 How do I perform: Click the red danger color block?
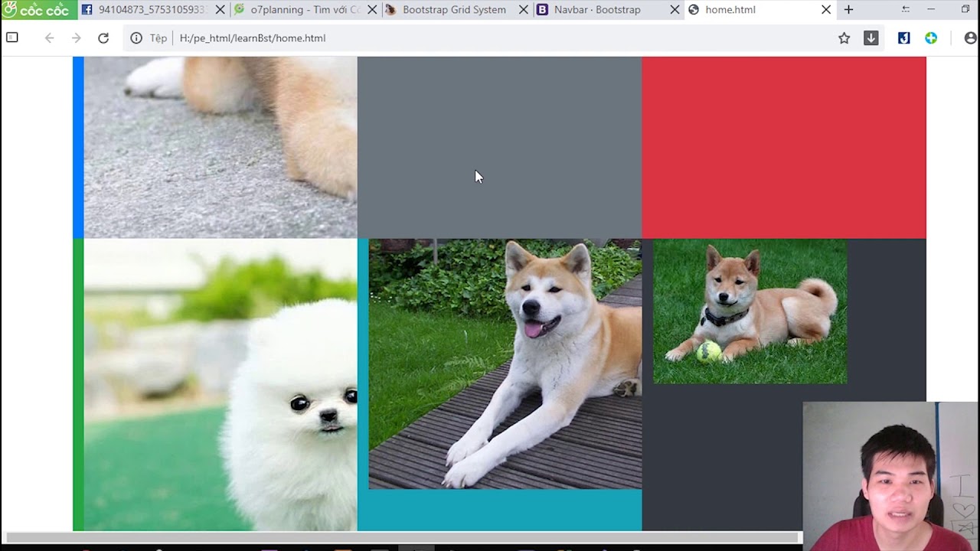(784, 148)
